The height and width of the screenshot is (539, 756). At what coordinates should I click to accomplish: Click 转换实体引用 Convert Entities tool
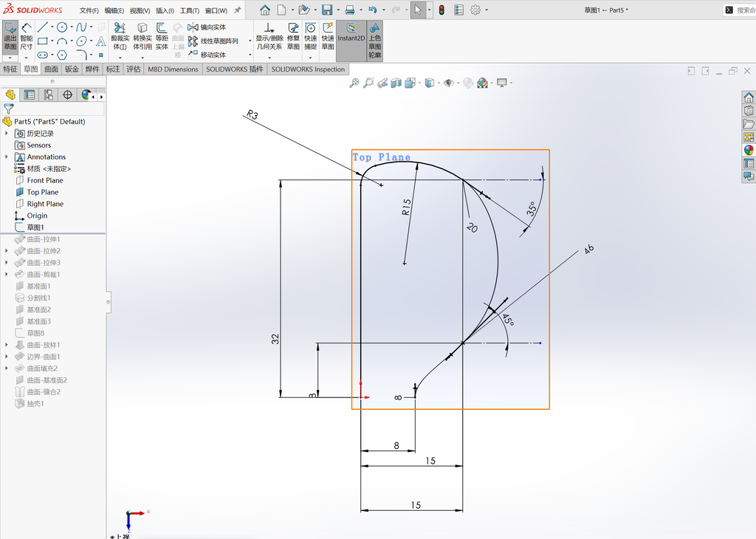142,36
